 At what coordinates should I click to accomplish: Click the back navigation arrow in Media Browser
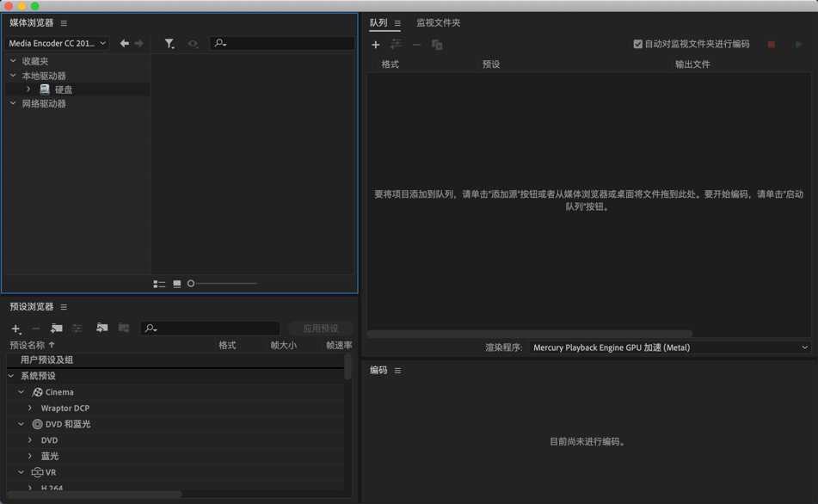coord(123,42)
